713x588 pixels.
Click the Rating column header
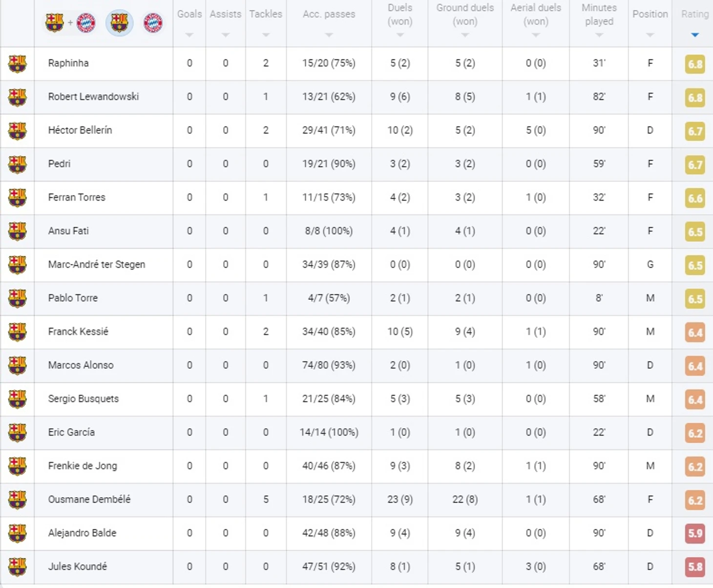point(694,14)
